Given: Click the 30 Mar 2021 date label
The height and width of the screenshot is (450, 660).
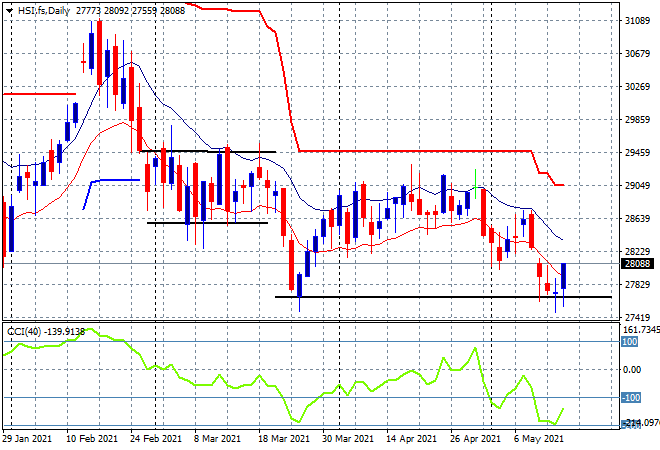Looking at the screenshot, I should click(x=348, y=439).
